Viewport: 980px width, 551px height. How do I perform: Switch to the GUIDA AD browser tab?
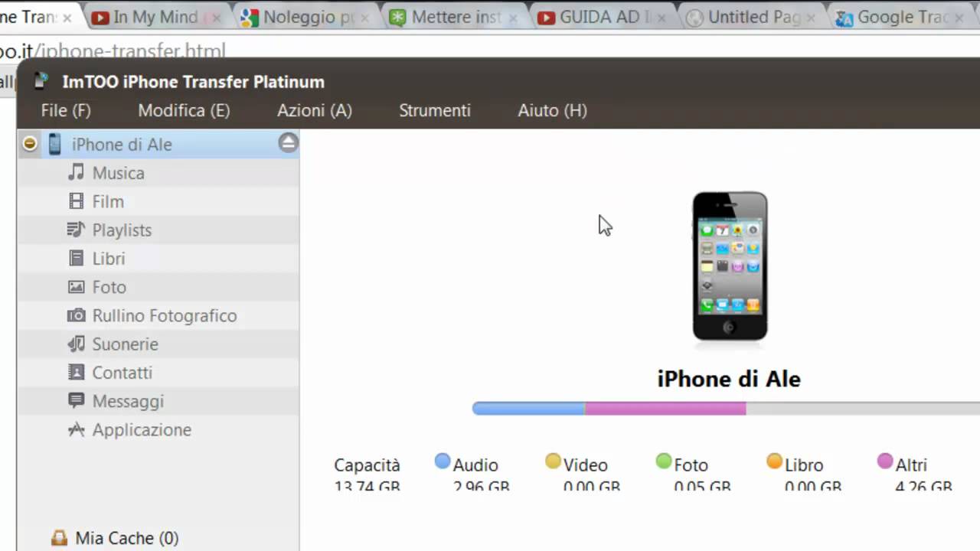(601, 17)
